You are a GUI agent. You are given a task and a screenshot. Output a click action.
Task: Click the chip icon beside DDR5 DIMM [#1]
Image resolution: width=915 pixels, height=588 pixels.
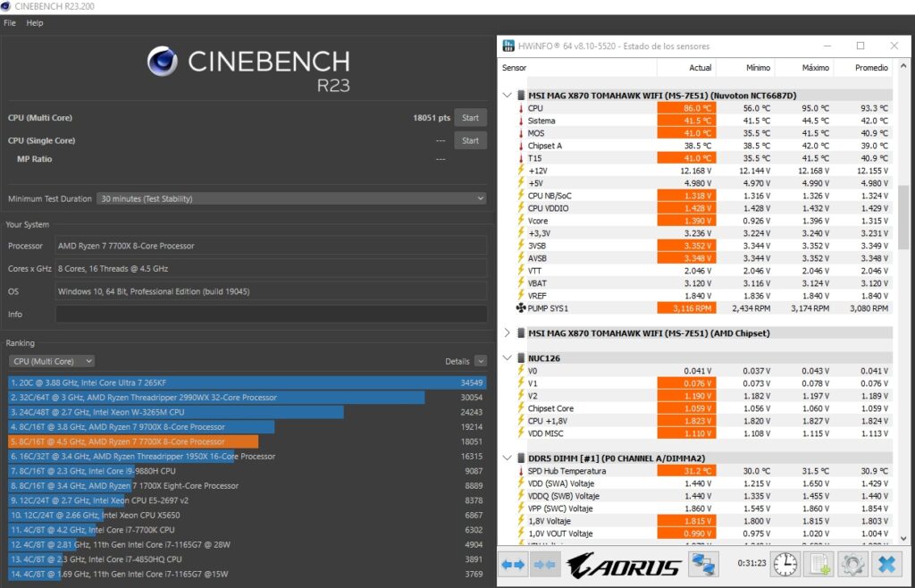pos(521,458)
